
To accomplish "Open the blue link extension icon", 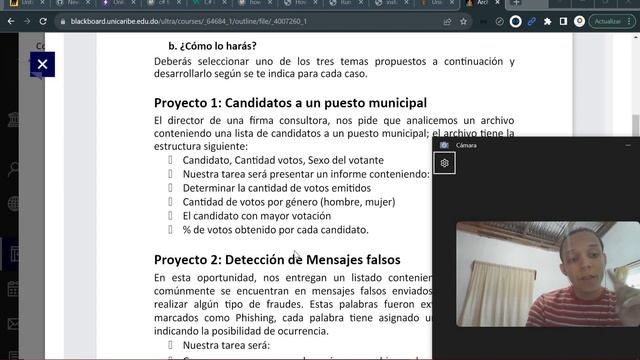I will coord(531,21).
